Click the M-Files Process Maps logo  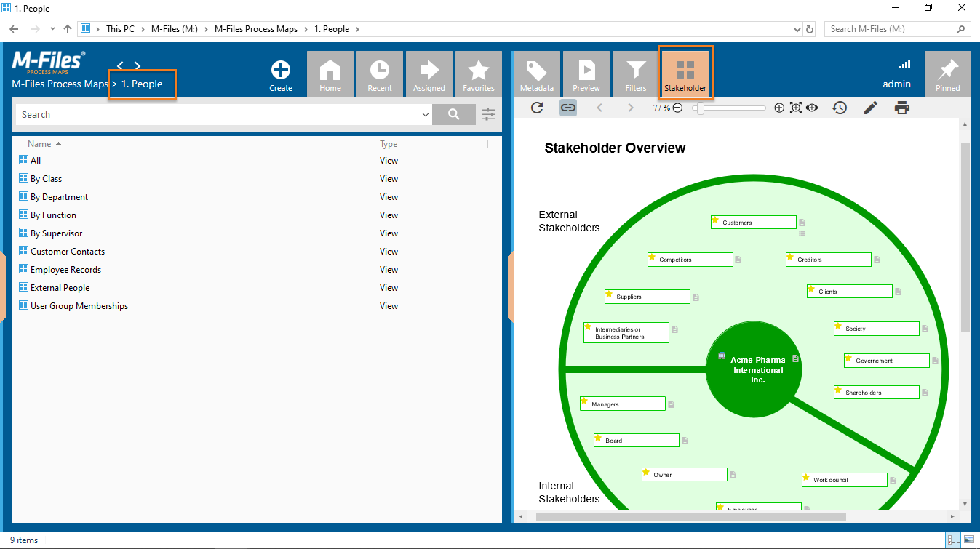(49, 63)
